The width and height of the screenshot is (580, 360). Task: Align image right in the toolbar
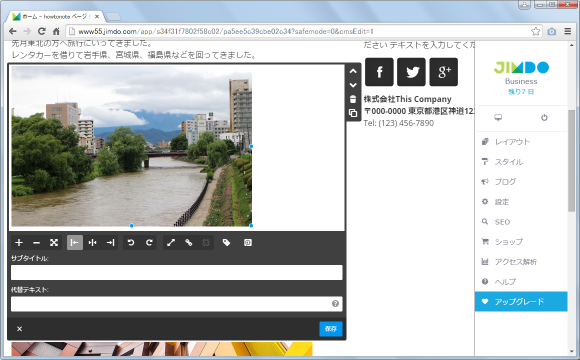[110, 243]
